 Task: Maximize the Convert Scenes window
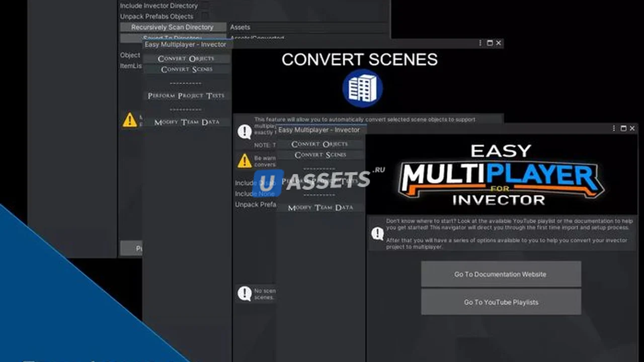tap(490, 43)
